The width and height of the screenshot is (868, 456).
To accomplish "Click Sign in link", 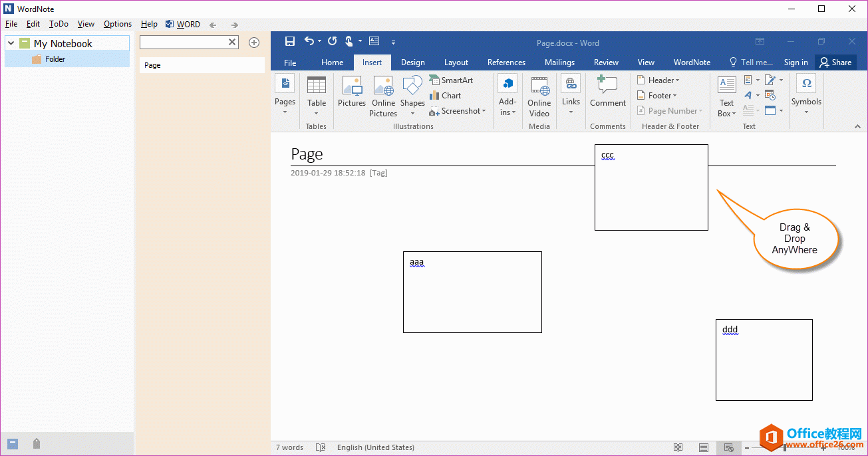I will click(x=796, y=62).
